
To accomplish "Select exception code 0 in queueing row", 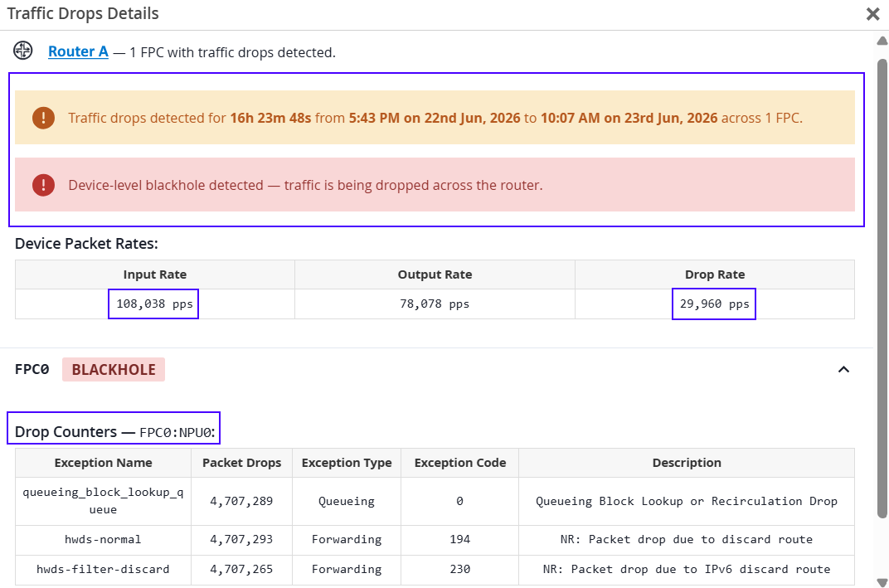I will (459, 501).
